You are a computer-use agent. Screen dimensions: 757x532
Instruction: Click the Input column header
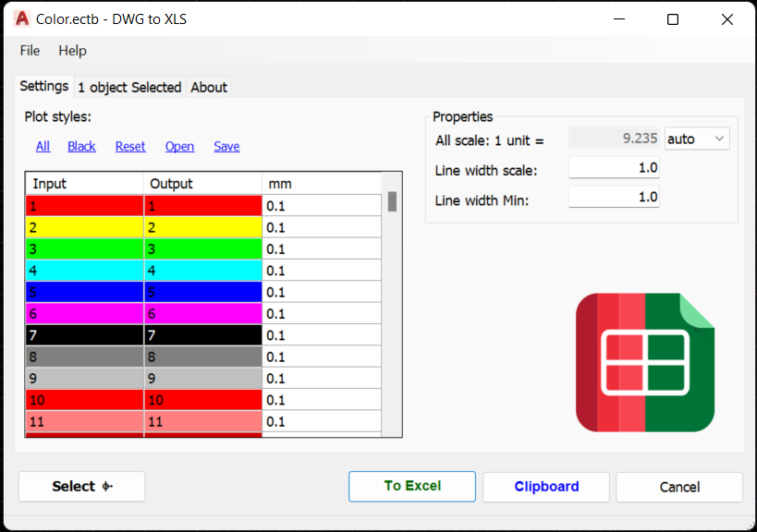[84, 184]
